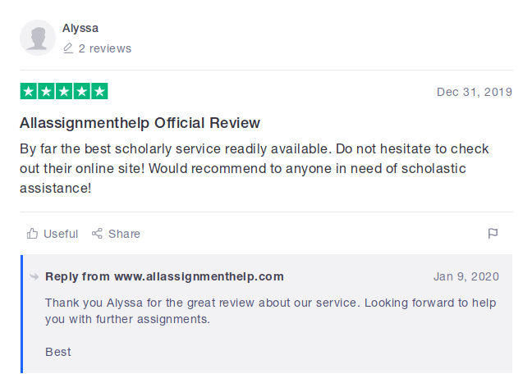Click the thumbs-up Useful icon
The image size is (532, 392).
click(33, 234)
